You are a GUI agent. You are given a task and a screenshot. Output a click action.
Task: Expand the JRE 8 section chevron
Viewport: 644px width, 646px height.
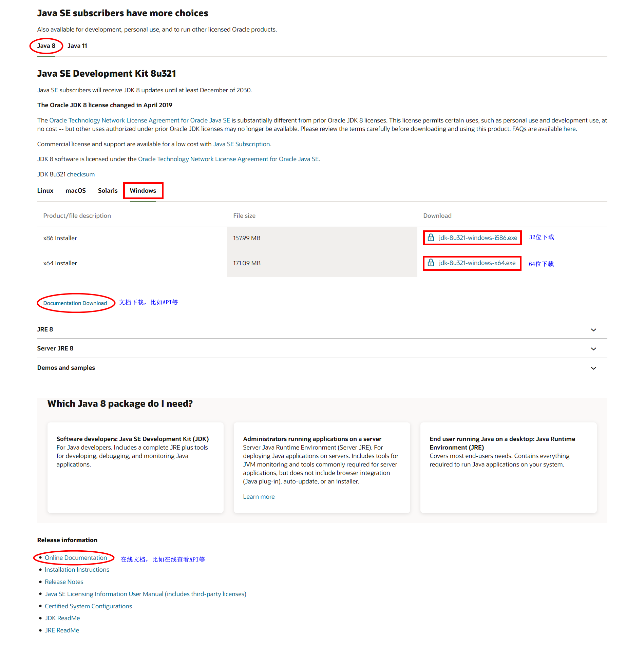[x=593, y=330]
